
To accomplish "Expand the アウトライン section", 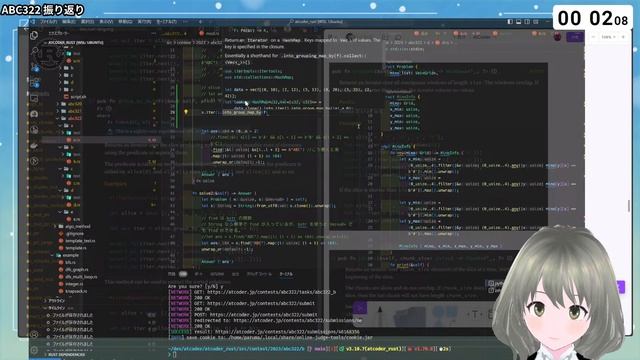I will pos(55,300).
